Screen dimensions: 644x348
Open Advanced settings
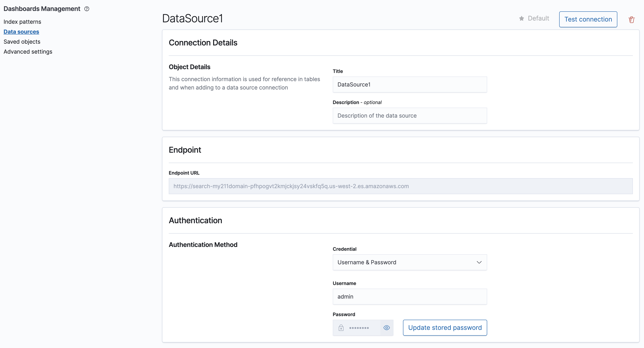tap(28, 52)
